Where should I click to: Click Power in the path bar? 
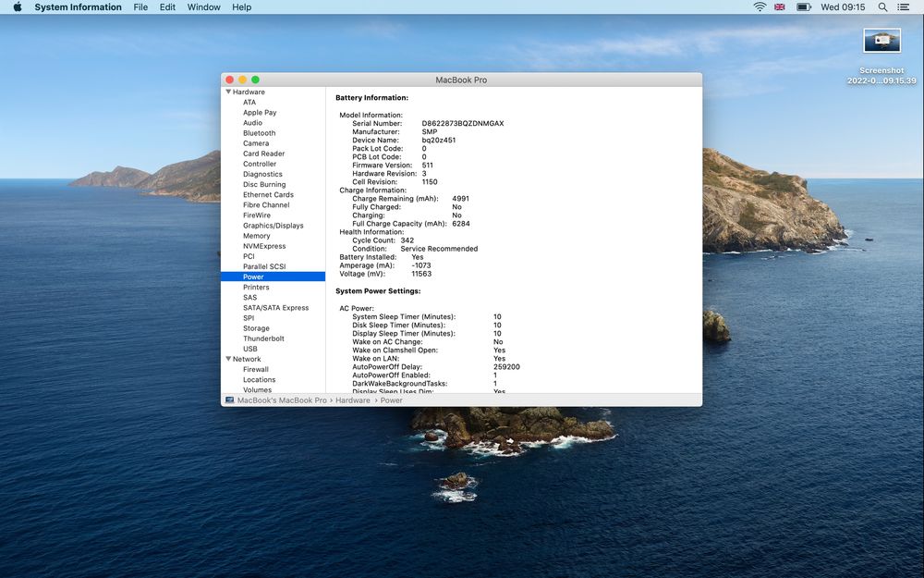pos(391,400)
